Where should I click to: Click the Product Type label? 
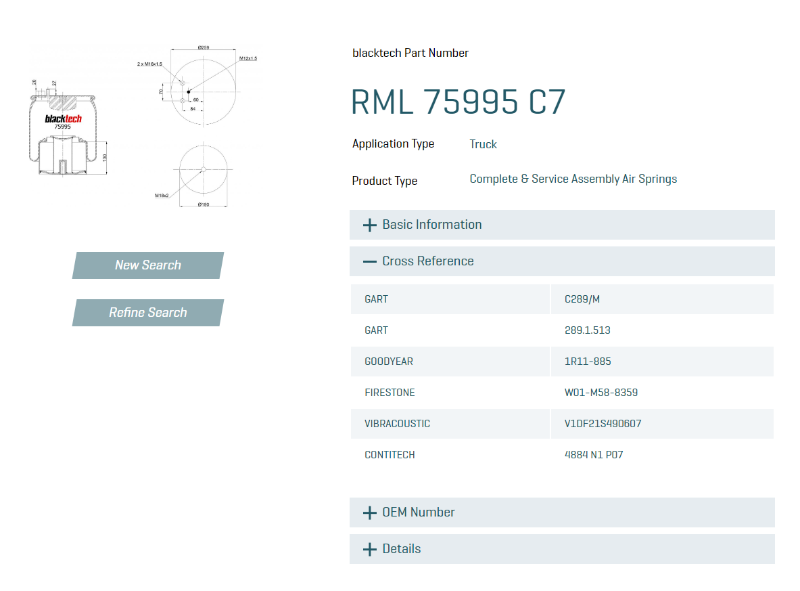pyautogui.click(x=385, y=181)
